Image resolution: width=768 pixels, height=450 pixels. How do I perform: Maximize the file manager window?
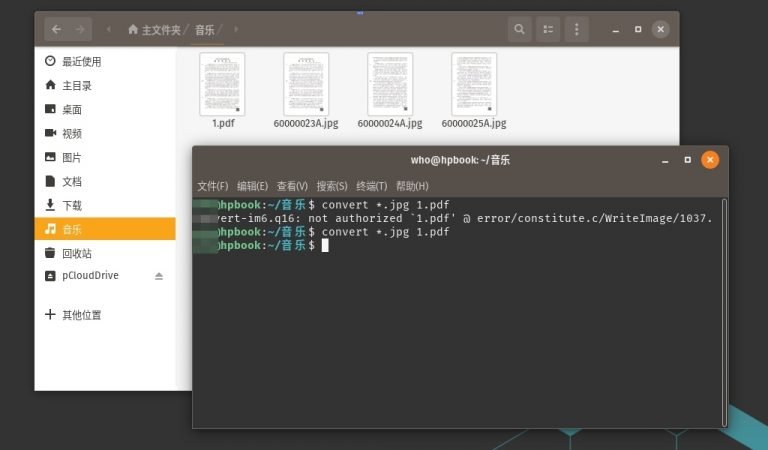coord(638,29)
